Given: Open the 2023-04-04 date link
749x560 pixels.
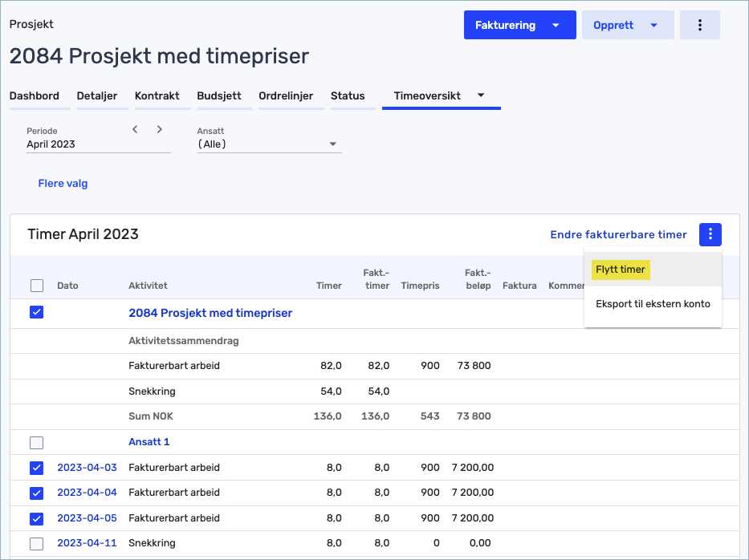Looking at the screenshot, I should 87,493.
